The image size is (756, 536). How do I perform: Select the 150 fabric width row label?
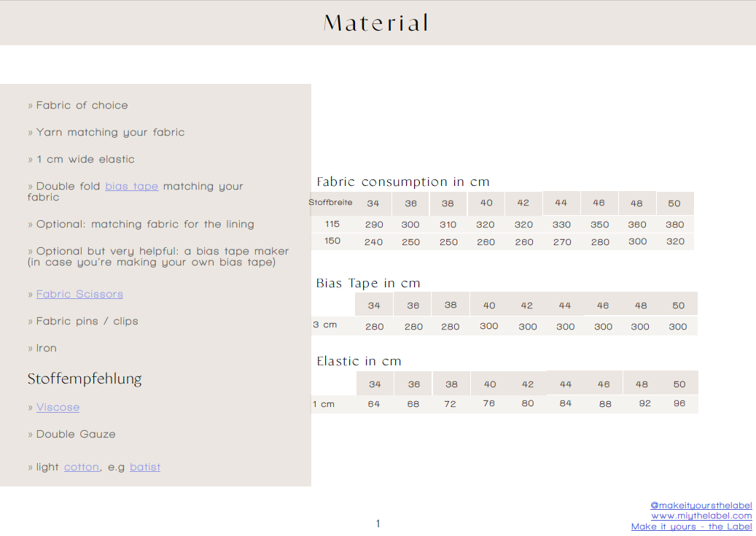(332, 241)
